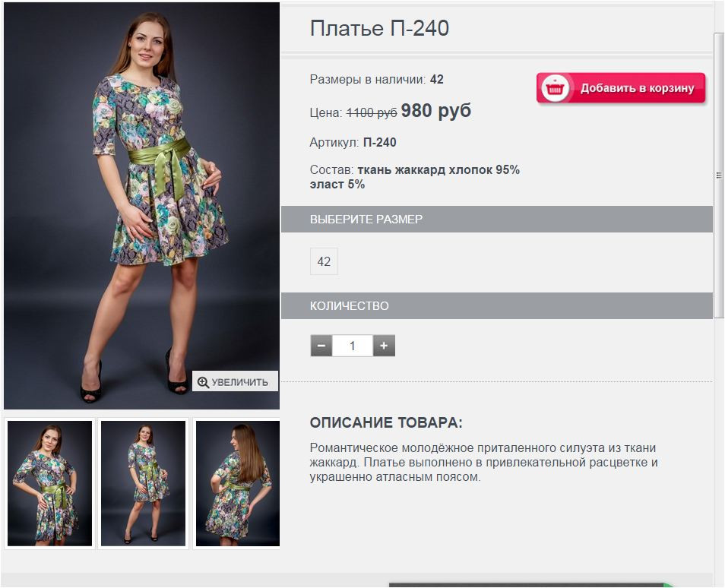Click the crossed-out 1100 руб old price

coord(372,112)
